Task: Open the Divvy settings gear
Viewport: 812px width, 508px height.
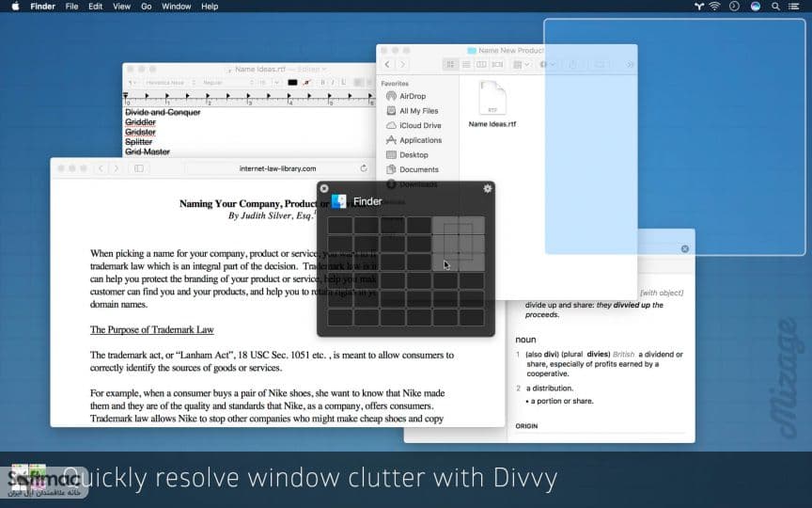Action: 488,189
